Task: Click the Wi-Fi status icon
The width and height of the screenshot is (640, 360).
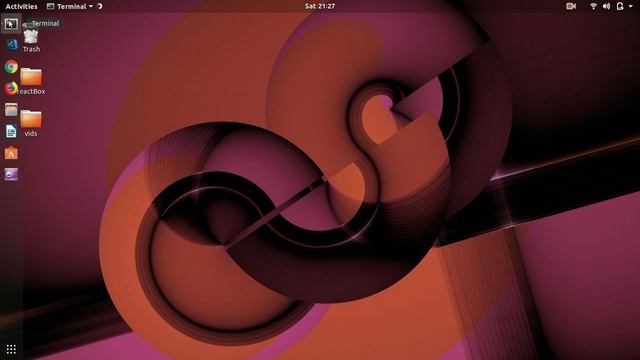Action: (593, 6)
